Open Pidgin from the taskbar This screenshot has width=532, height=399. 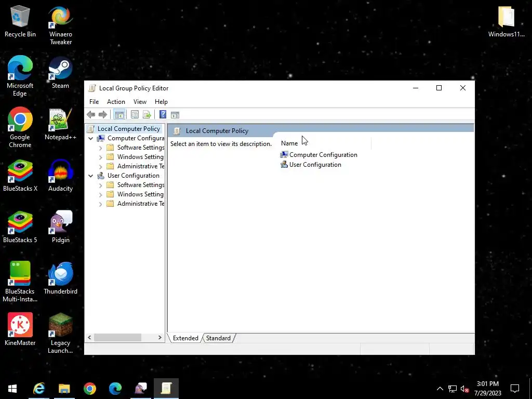(141, 389)
